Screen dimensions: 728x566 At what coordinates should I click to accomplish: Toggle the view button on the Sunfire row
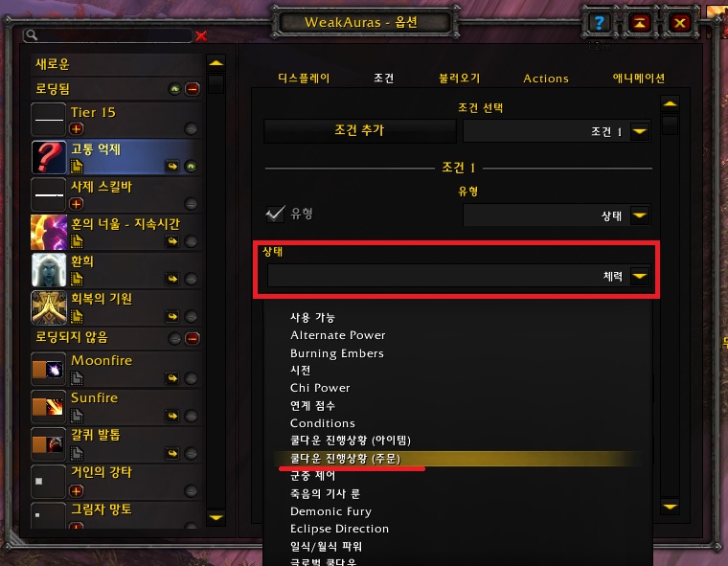coord(191,416)
